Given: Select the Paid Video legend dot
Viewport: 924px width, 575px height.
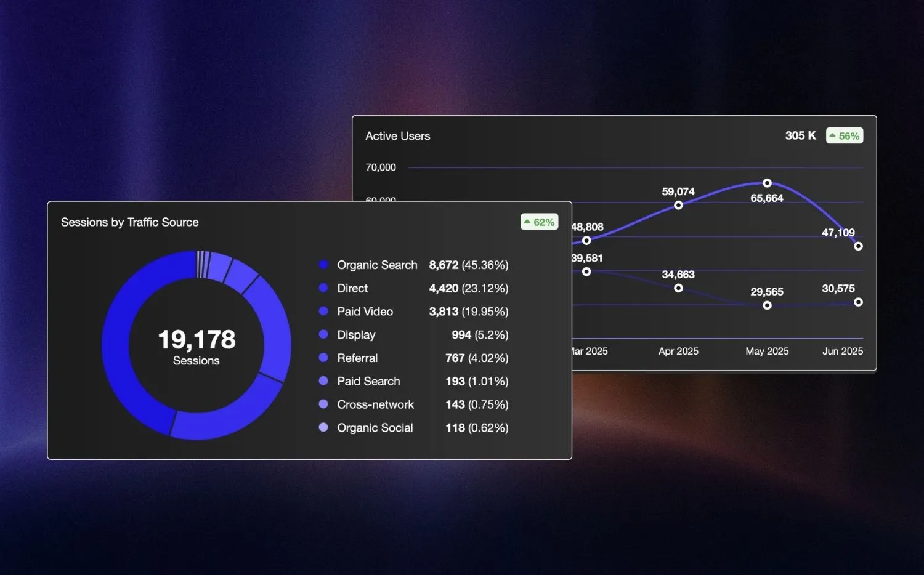Looking at the screenshot, I should 323,312.
